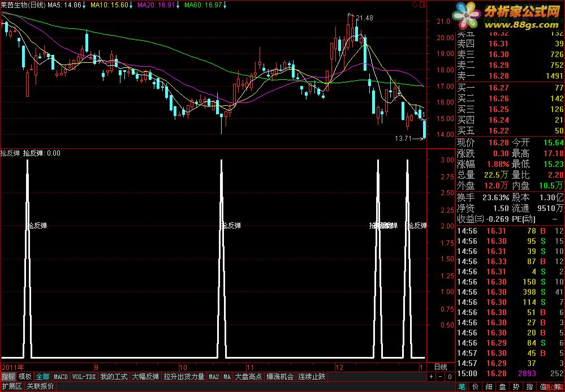Click the 买五 bid row at 16.22

pyautogui.click(x=510, y=131)
